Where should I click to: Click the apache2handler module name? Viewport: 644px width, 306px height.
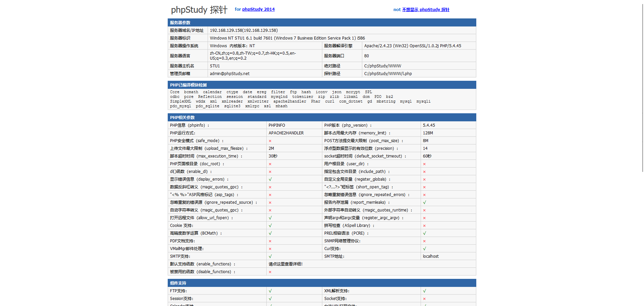(x=290, y=102)
